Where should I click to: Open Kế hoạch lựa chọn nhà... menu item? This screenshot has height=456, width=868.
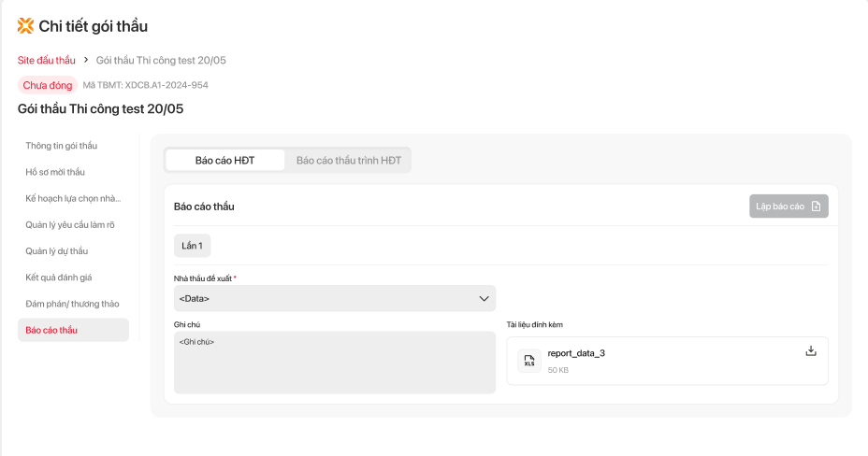pyautogui.click(x=73, y=198)
